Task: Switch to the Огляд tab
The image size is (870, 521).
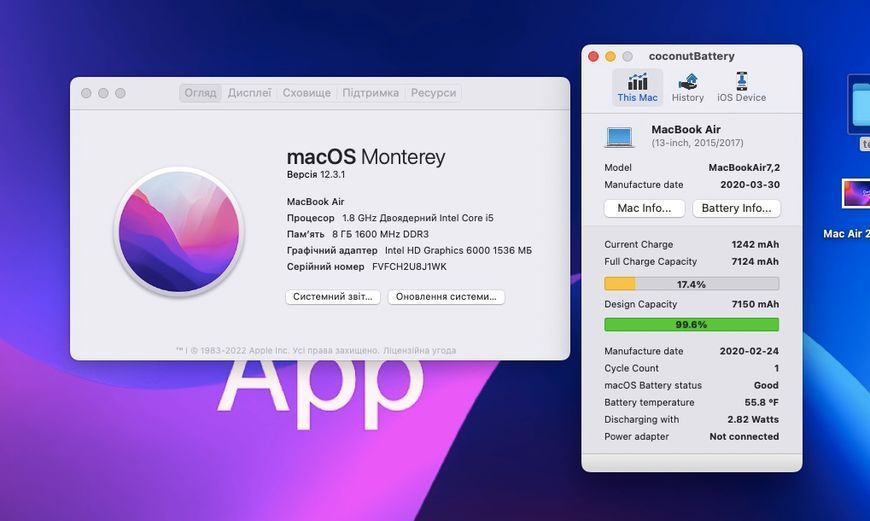Action: coord(200,93)
